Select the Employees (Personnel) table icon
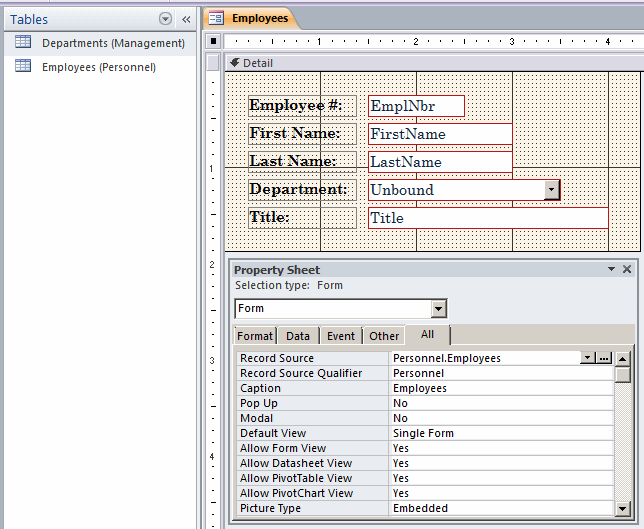Screen dimensions: 644x529 click(23, 66)
